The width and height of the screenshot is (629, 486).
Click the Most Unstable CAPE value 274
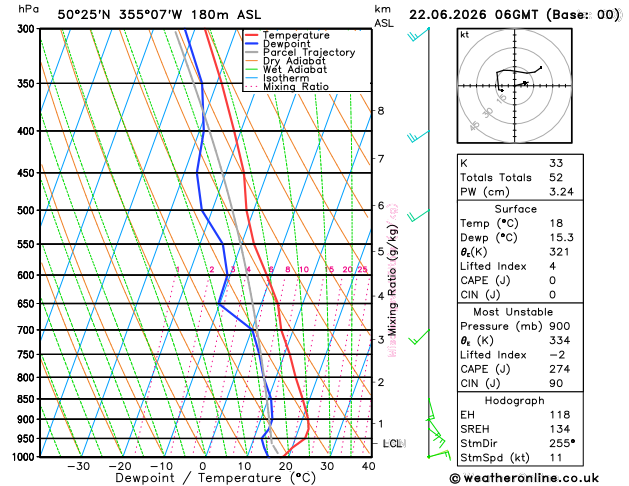[560, 369]
